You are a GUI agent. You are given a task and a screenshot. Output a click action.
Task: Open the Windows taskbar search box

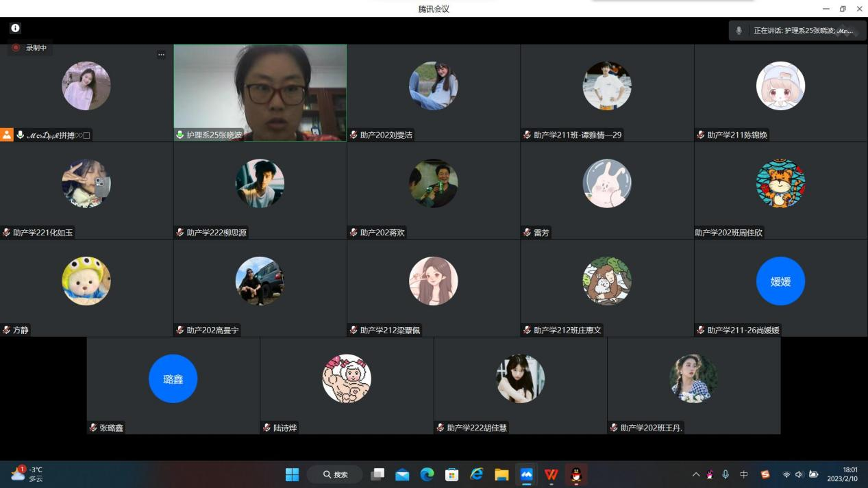tap(334, 474)
